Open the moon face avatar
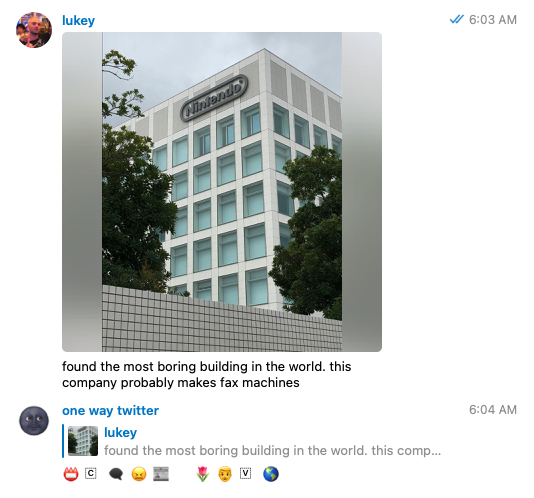 [x=34, y=420]
